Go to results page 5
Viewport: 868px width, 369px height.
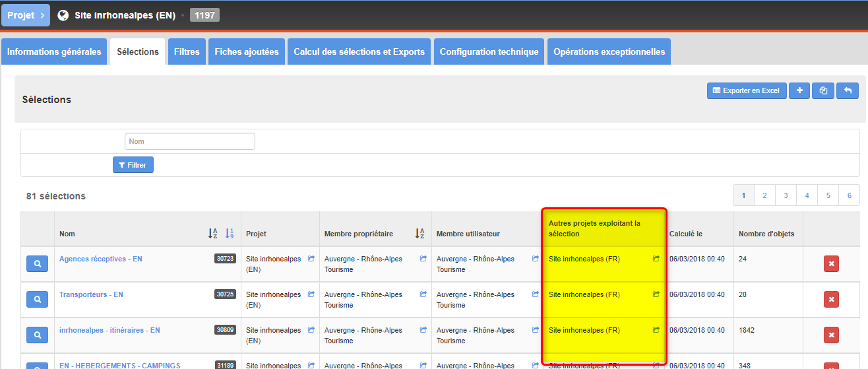click(828, 195)
